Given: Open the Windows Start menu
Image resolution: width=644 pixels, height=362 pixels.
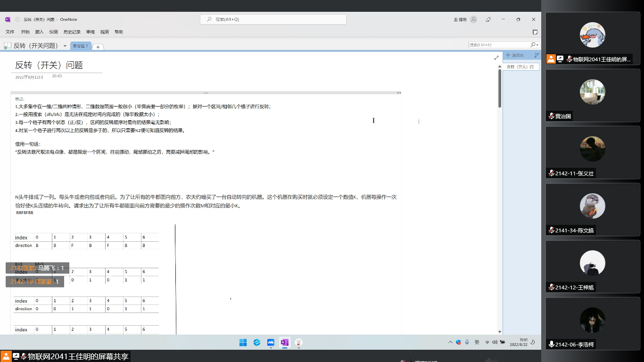Looking at the screenshot, I should coord(243,343).
